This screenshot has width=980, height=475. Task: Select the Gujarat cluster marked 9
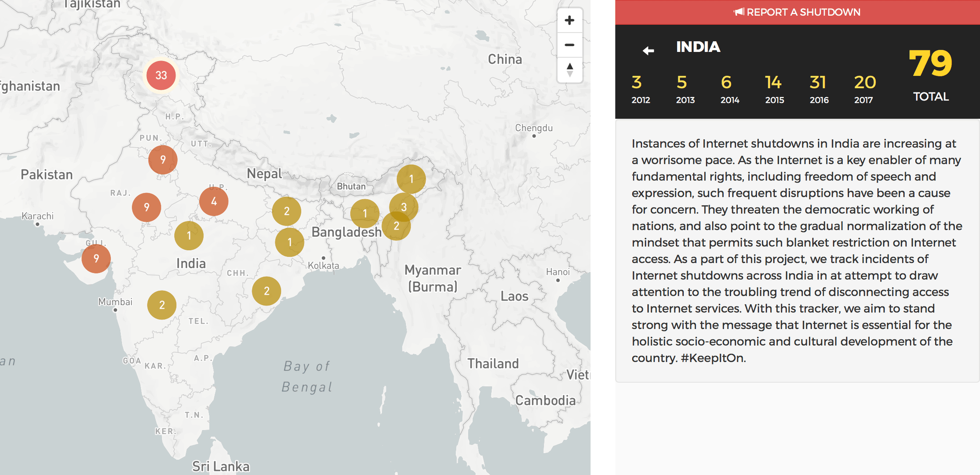tap(96, 259)
